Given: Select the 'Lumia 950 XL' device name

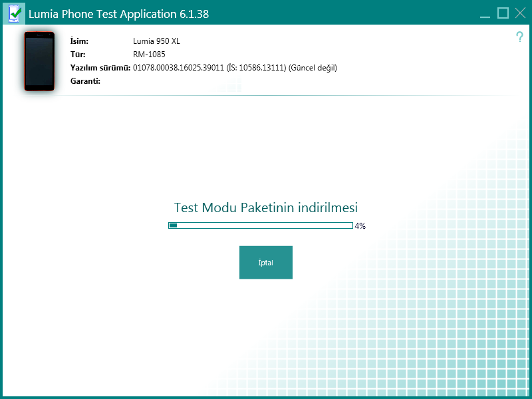Looking at the screenshot, I should click(x=156, y=41).
